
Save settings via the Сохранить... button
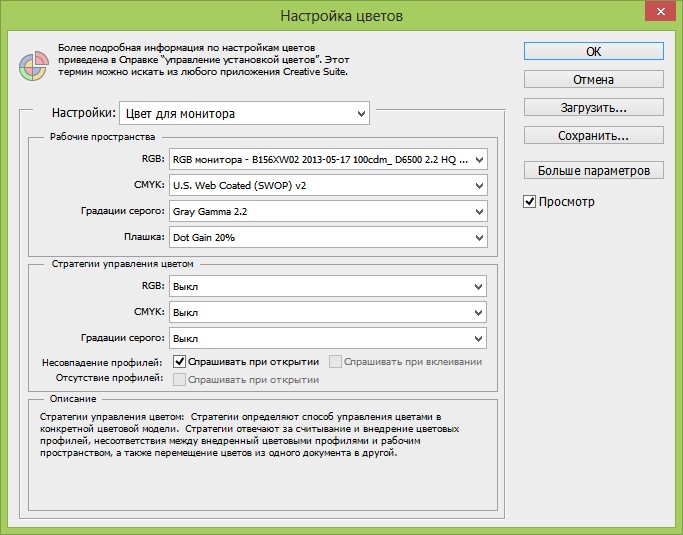point(594,135)
